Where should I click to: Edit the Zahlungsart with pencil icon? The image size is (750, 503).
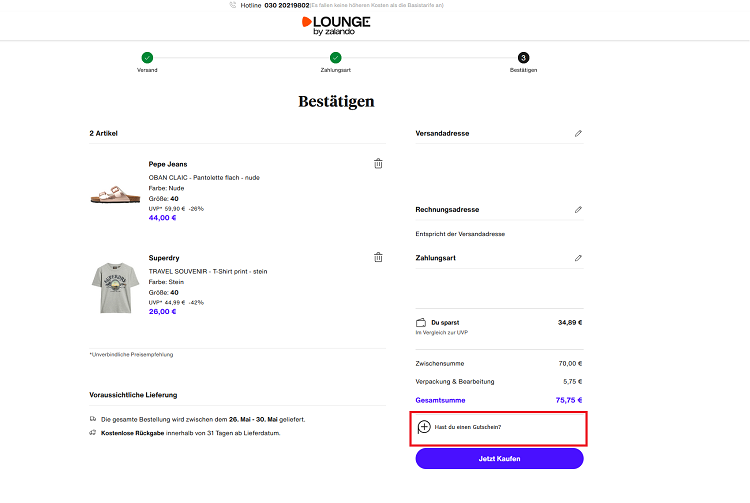point(578,258)
